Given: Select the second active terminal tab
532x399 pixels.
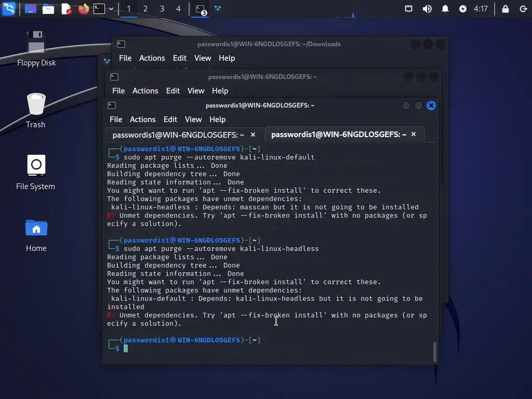Looking at the screenshot, I should 339,135.
